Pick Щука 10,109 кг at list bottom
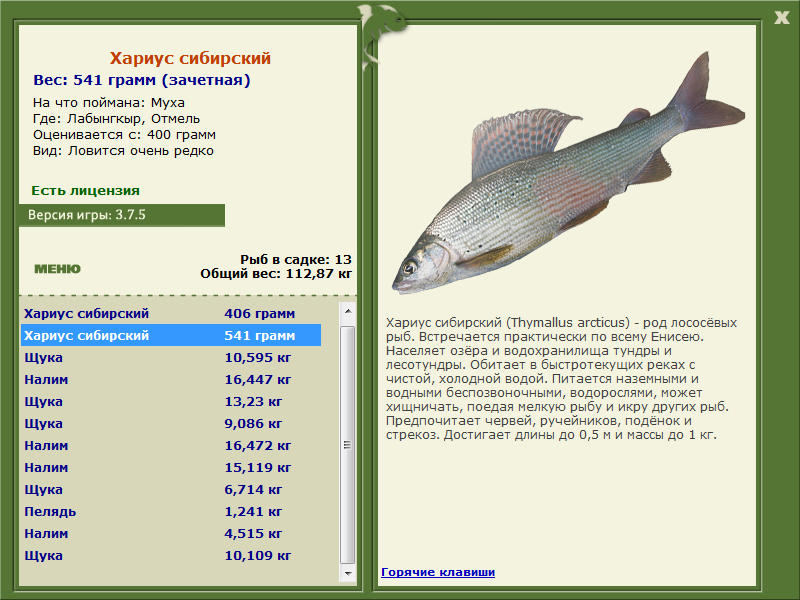The width and height of the screenshot is (800, 600). pos(171,555)
